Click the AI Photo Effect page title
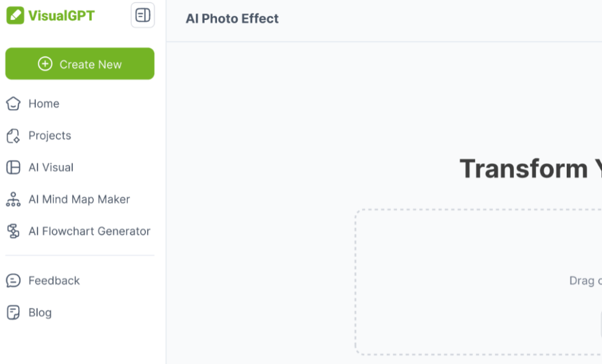 point(232,19)
